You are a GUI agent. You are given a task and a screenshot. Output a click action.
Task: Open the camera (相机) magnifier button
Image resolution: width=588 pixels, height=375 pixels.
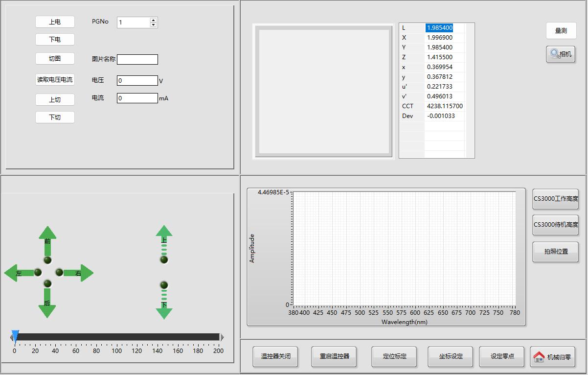point(561,54)
